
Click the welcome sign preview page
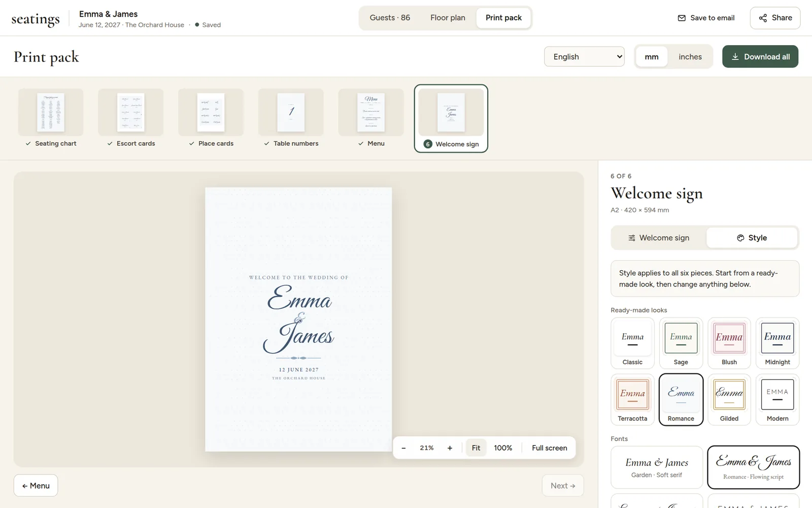pos(298,320)
